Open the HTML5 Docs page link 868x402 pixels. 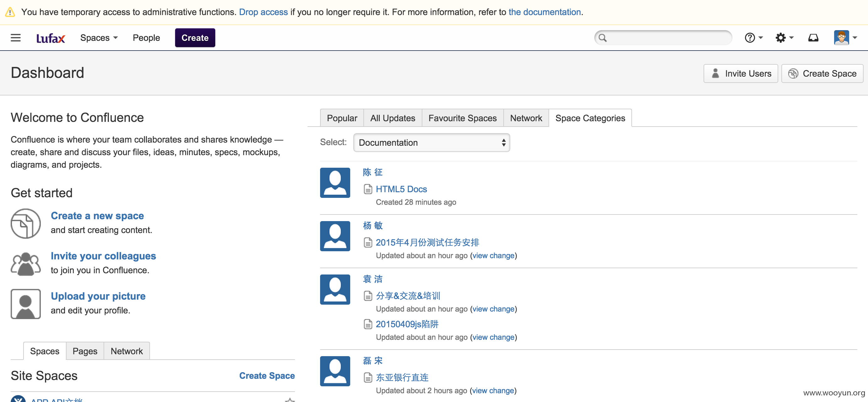tap(401, 189)
